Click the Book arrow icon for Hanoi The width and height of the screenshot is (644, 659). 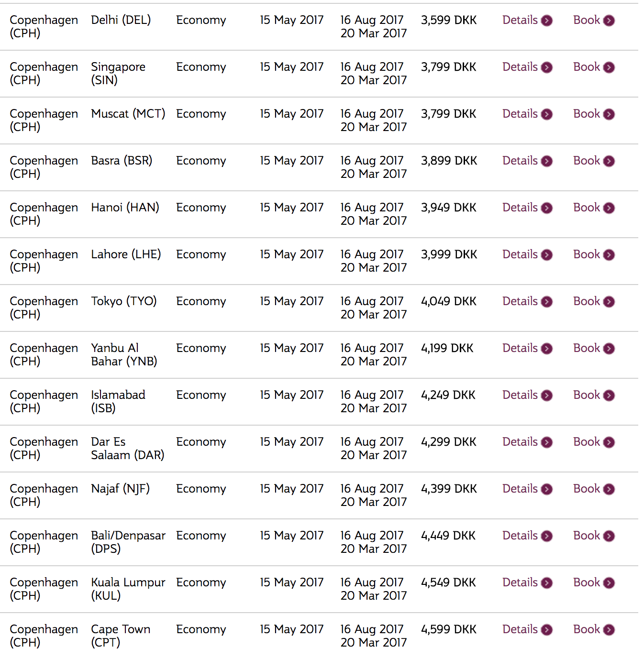pos(609,208)
